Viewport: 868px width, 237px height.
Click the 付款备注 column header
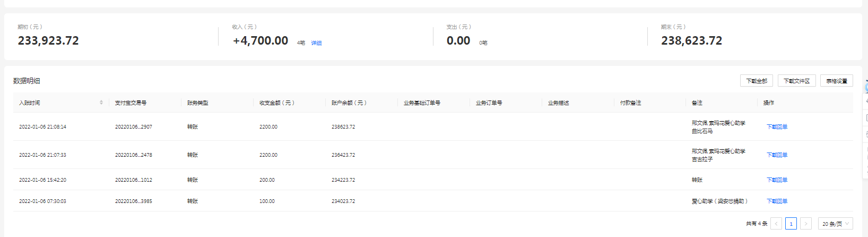pyautogui.click(x=630, y=103)
